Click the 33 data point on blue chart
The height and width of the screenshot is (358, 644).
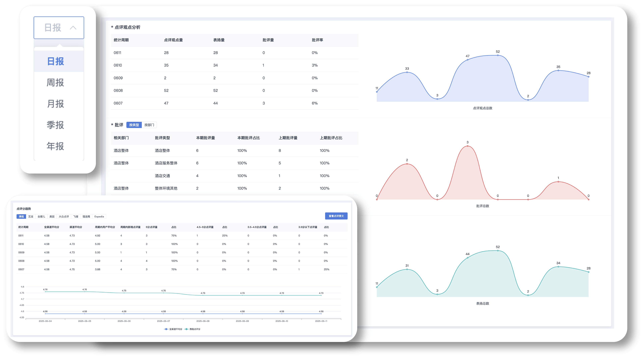pyautogui.click(x=407, y=72)
